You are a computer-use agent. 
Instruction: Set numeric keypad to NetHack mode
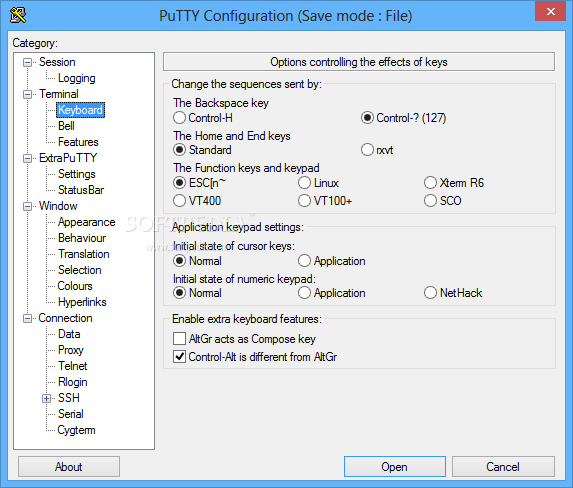[x=453, y=293]
